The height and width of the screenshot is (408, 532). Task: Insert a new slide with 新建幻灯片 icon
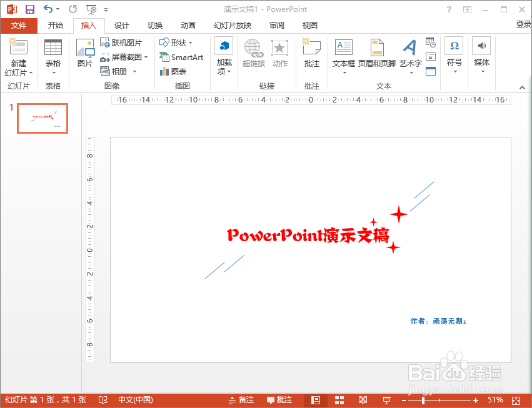click(18, 46)
